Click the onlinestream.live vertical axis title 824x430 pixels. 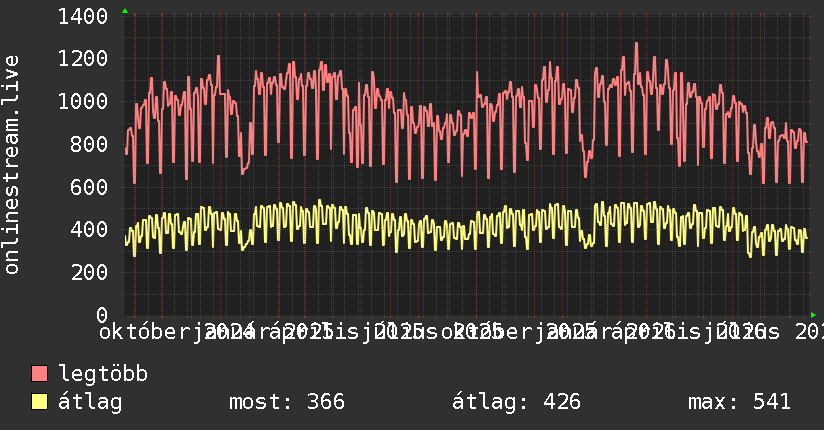(12, 165)
